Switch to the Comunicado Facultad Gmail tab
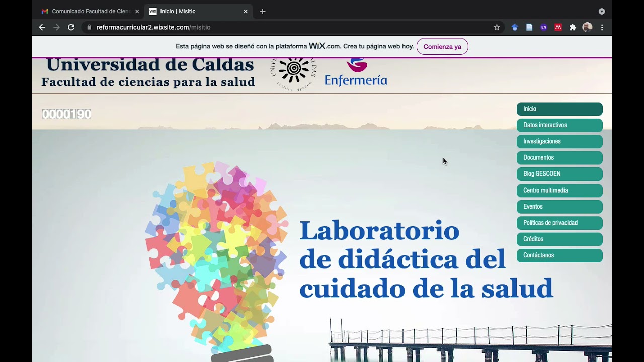 pos(90,11)
